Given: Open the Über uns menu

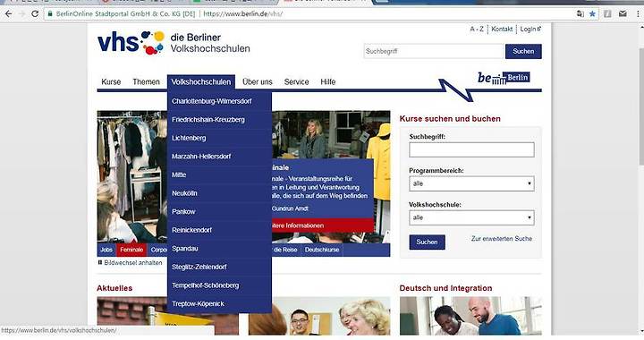Looking at the screenshot, I should [257, 81].
